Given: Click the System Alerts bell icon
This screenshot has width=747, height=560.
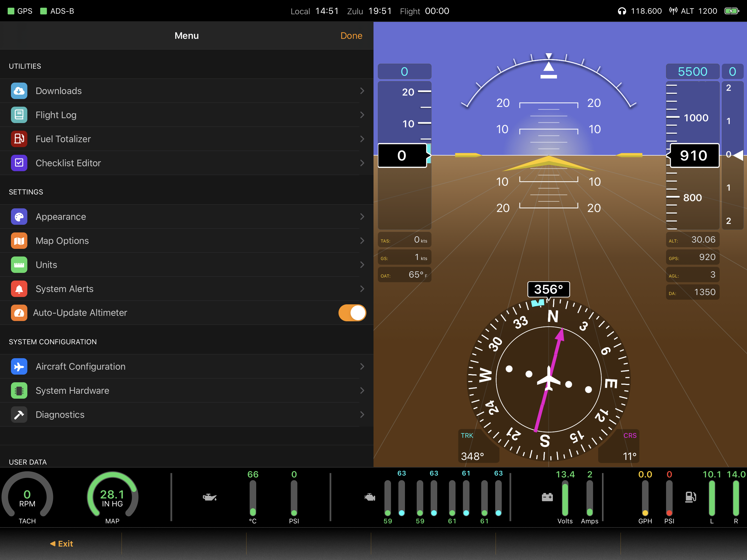Looking at the screenshot, I should click(x=19, y=289).
